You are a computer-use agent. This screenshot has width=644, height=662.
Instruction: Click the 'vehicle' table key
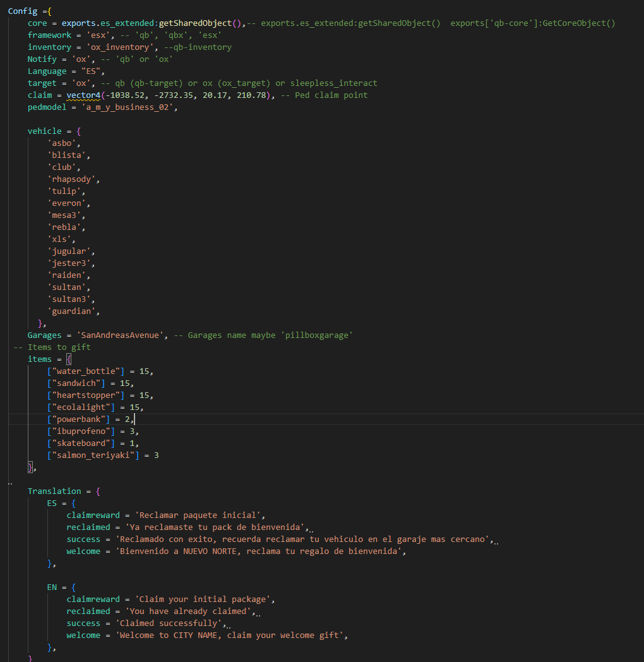[44, 131]
